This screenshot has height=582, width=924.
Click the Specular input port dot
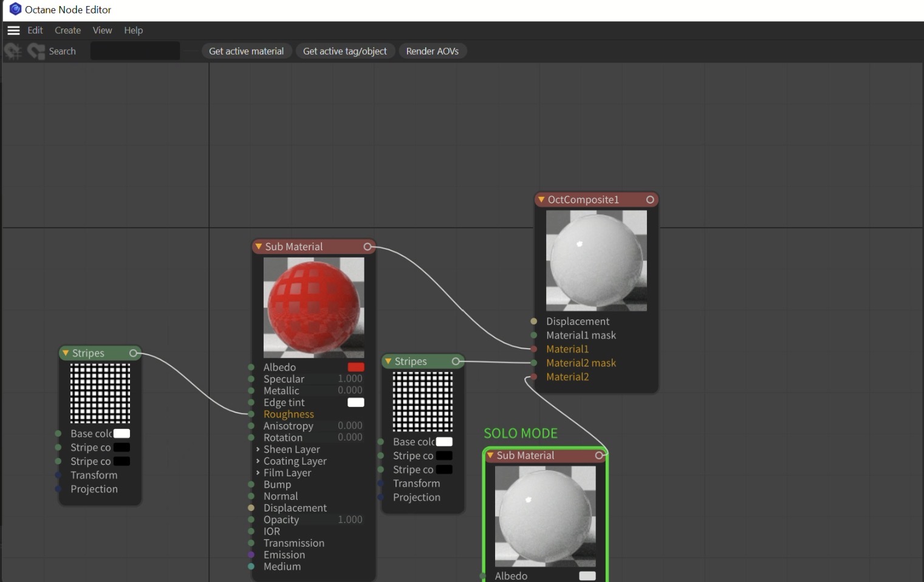click(x=251, y=379)
